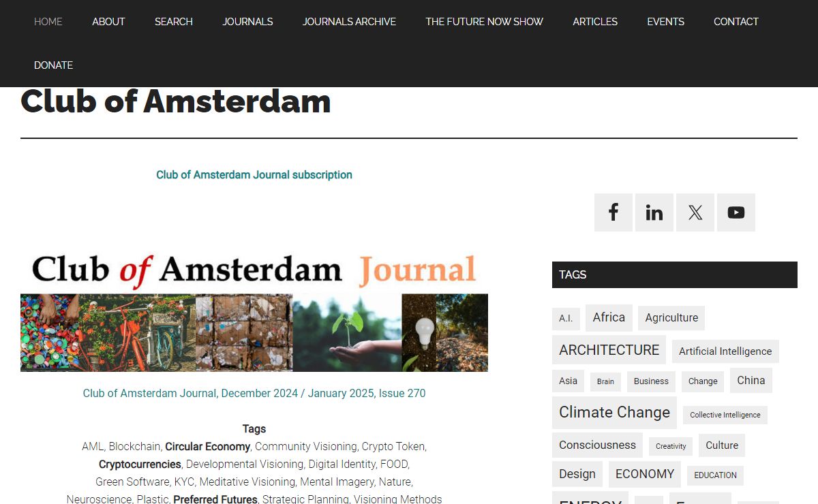Click the Strategic Planning tag text
818x504 pixels.
pyautogui.click(x=305, y=499)
